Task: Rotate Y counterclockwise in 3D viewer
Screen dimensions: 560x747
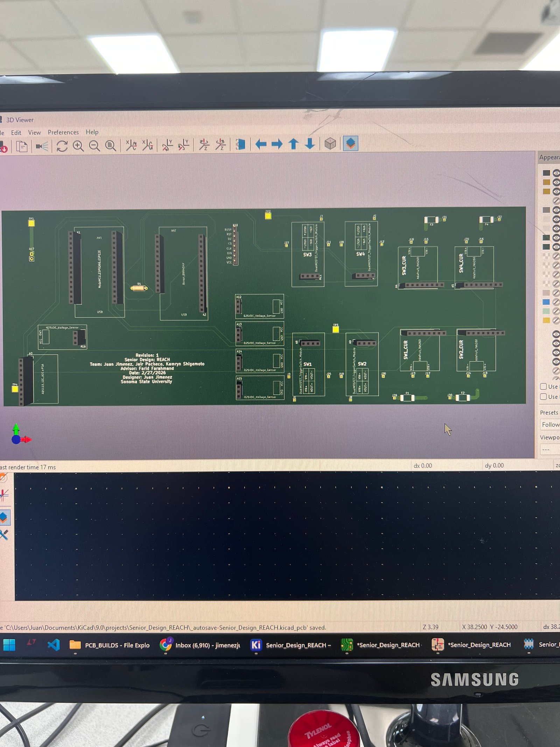Action: 184,145
